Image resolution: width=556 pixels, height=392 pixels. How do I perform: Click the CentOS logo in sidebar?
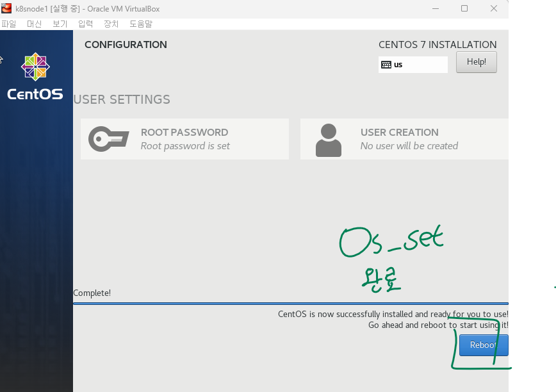pos(35,77)
